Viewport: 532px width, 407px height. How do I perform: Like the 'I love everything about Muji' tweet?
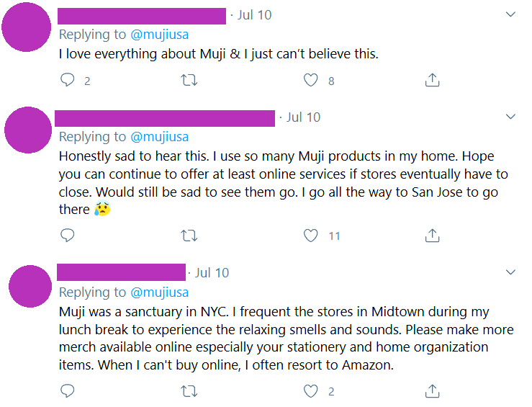(x=310, y=80)
